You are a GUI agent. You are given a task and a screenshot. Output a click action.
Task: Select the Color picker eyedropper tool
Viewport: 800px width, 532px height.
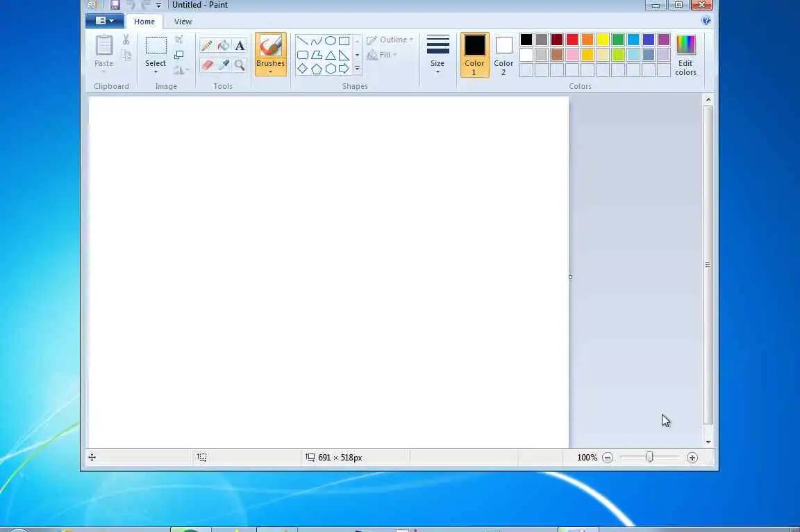[x=224, y=65]
